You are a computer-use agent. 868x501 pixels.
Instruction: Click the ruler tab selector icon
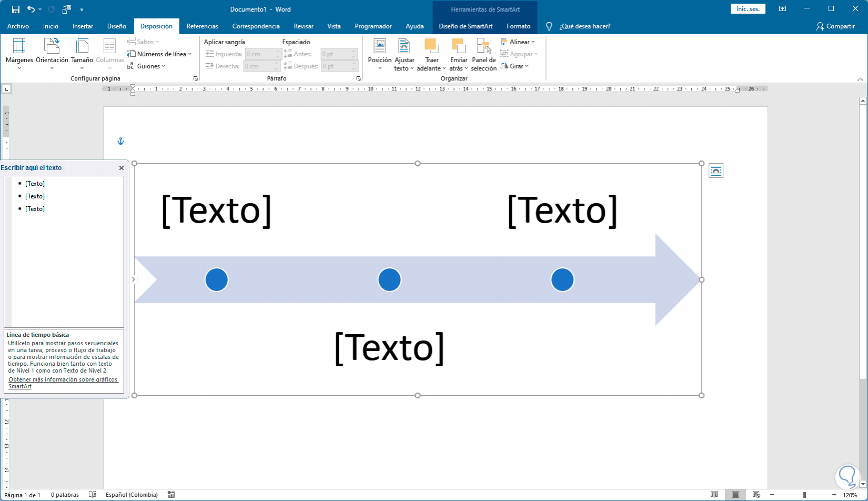pos(6,89)
